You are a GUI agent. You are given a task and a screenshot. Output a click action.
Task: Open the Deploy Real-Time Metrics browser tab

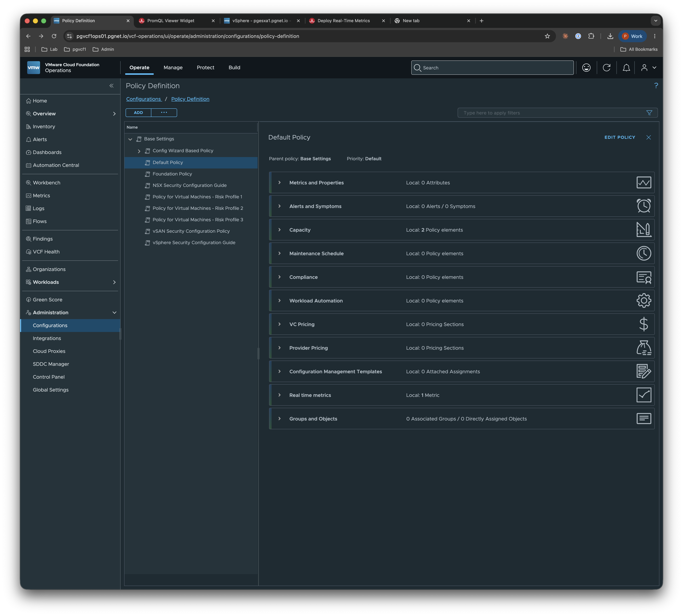[347, 21]
